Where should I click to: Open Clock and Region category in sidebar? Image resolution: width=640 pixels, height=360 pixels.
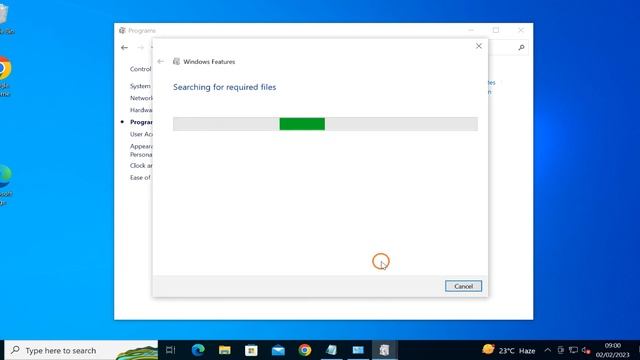coord(141,166)
